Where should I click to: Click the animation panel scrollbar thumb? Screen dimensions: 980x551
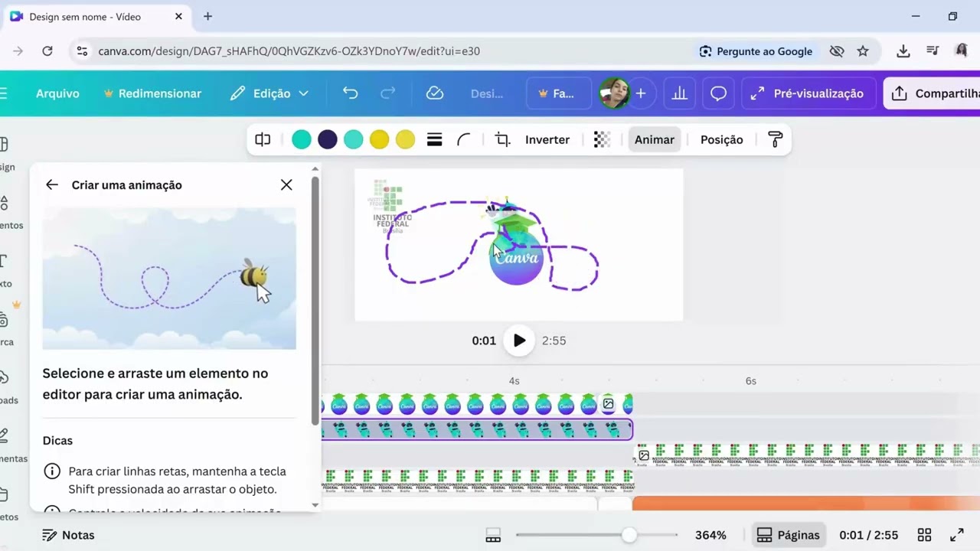(x=315, y=301)
